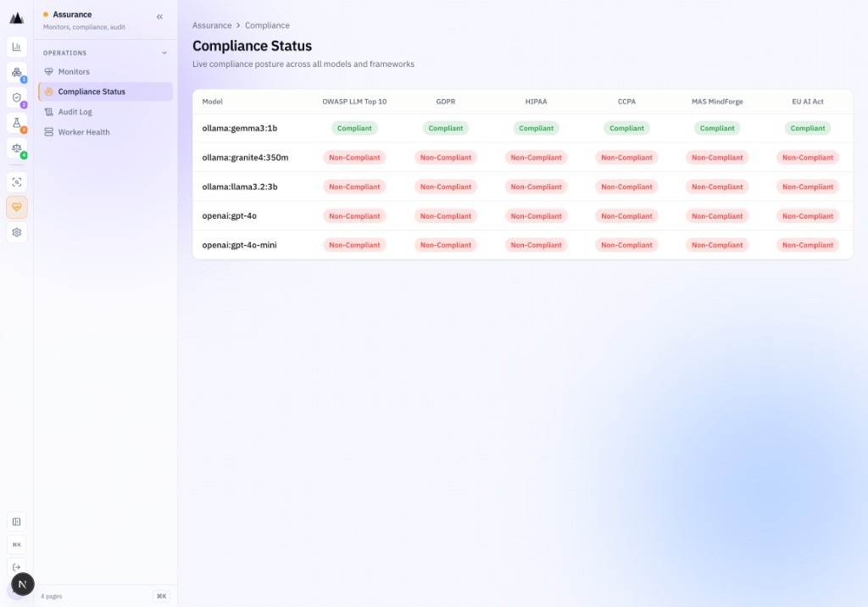This screenshot has height=607, width=868.
Task: Collapse sidebar with double chevron icon
Action: (x=159, y=17)
